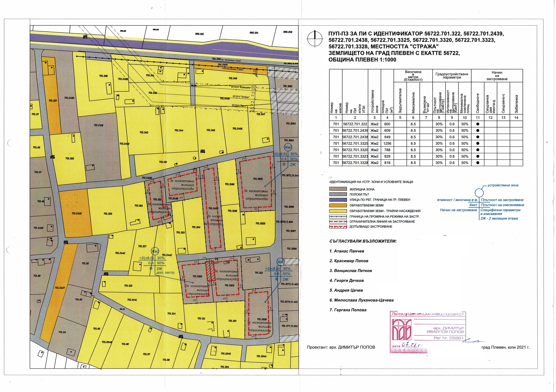Viewport: 556px width, 392px height.
Task: Click area value 949 in the table
Action: coord(387,137)
